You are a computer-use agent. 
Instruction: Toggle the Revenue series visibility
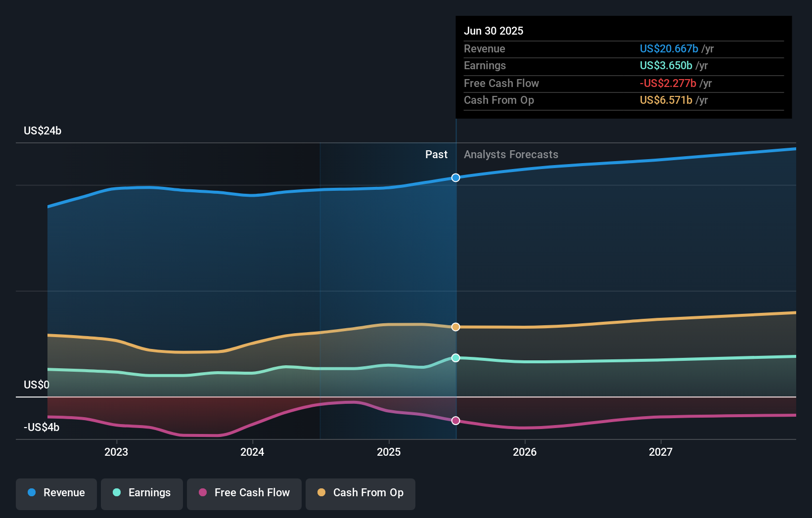coord(56,493)
